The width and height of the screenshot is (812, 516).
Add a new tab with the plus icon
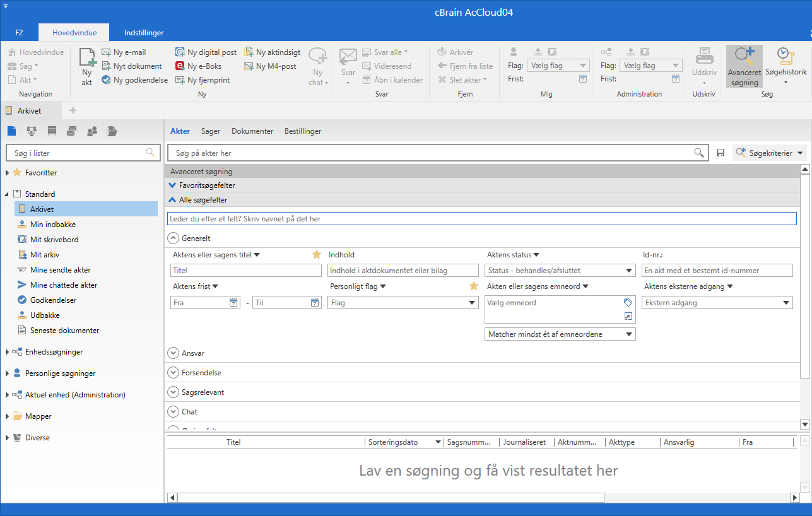coord(73,110)
